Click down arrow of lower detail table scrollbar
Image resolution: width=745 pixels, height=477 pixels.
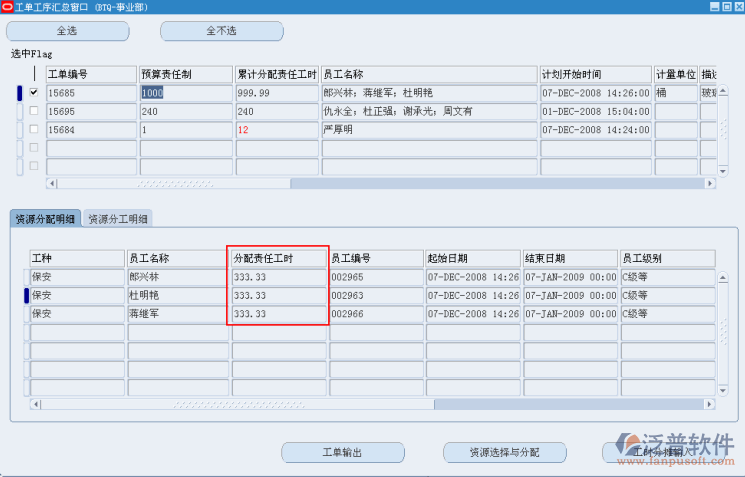[x=723, y=391]
